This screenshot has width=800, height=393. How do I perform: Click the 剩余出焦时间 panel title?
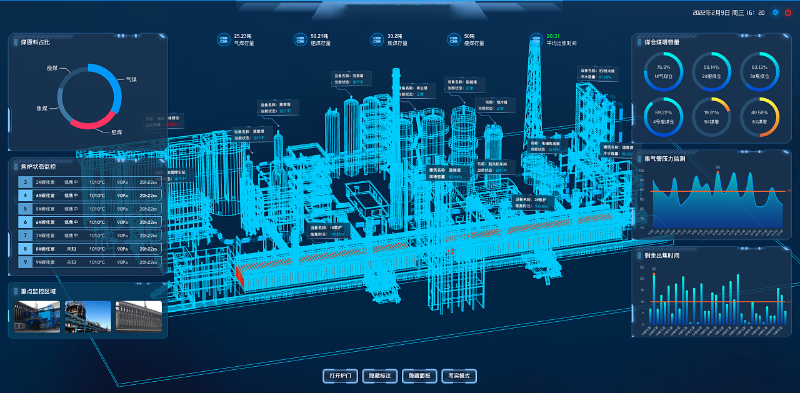click(x=661, y=256)
